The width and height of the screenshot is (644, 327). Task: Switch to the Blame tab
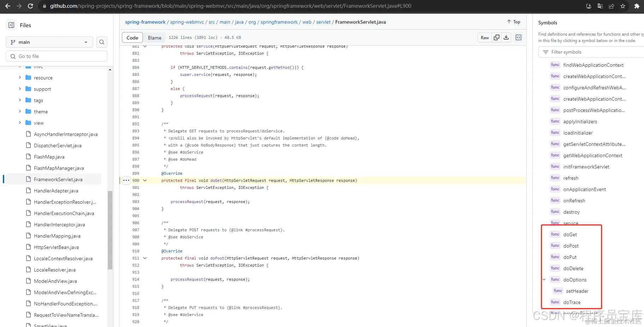[154, 37]
